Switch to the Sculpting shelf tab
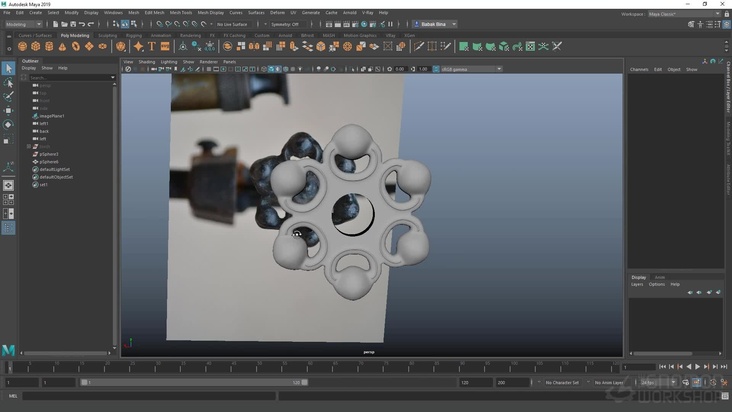The width and height of the screenshot is (732, 412). click(107, 35)
